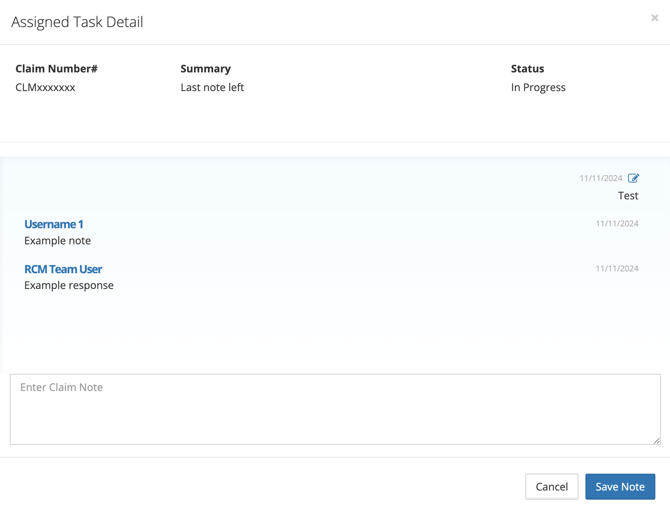670x515 pixels.
Task: Click the Summary column label
Action: click(205, 69)
